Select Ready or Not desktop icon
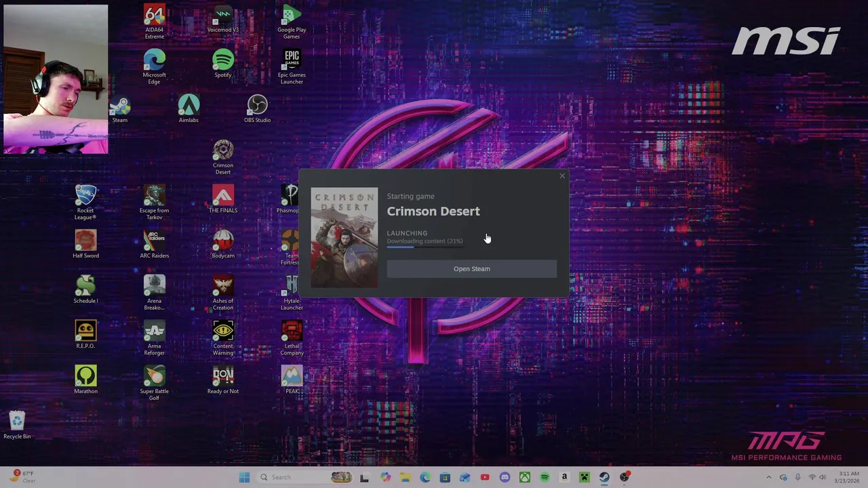This screenshot has height=488, width=868. (222, 380)
